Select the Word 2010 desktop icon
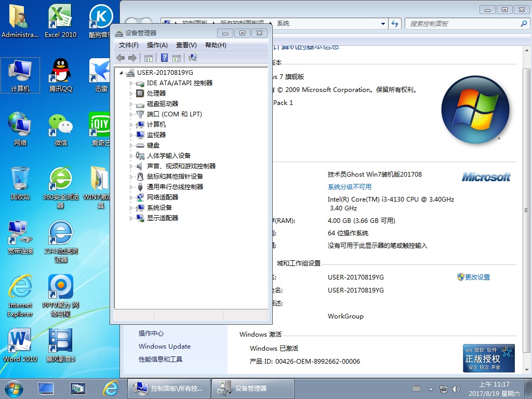This screenshot has width=532, height=399. pos(20,345)
